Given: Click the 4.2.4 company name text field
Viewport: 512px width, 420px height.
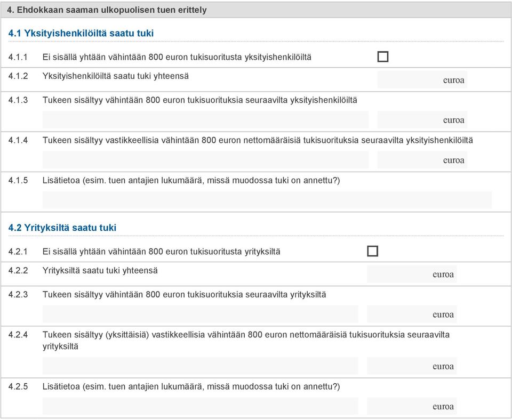Looking at the screenshot, I should coord(200,366).
